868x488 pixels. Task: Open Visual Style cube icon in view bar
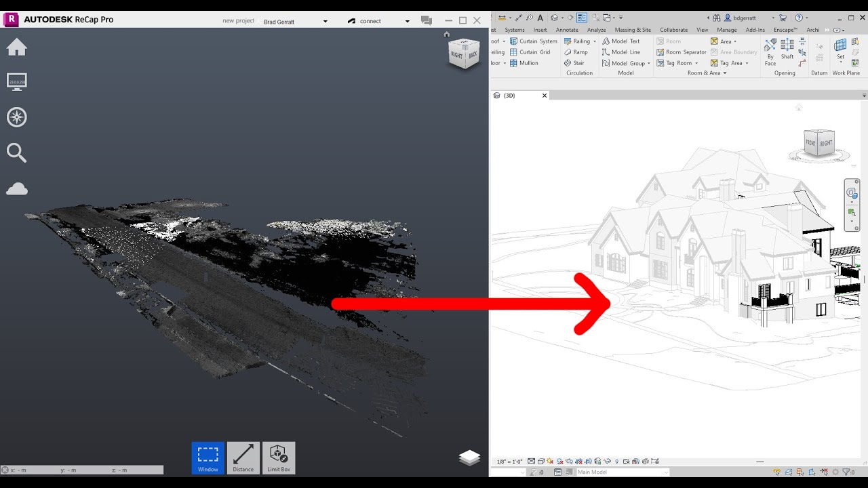541,462
